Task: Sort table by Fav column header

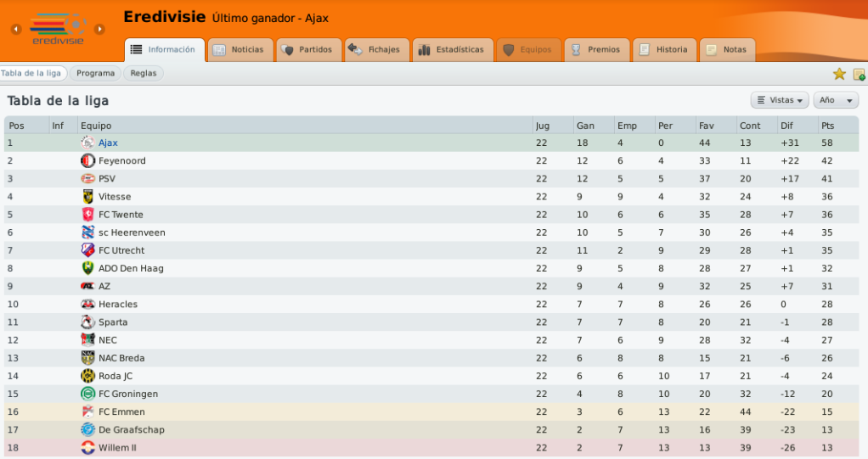Action: 716,126
